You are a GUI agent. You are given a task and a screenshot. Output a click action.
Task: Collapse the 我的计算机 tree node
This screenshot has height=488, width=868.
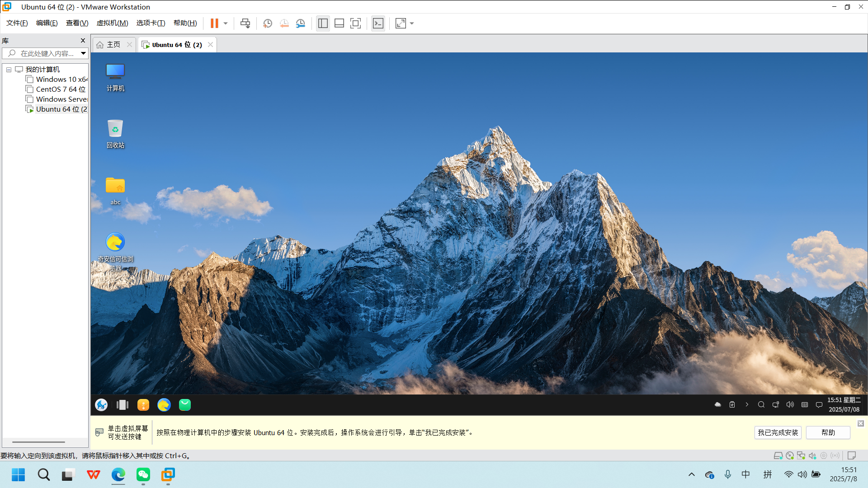tap(9, 70)
